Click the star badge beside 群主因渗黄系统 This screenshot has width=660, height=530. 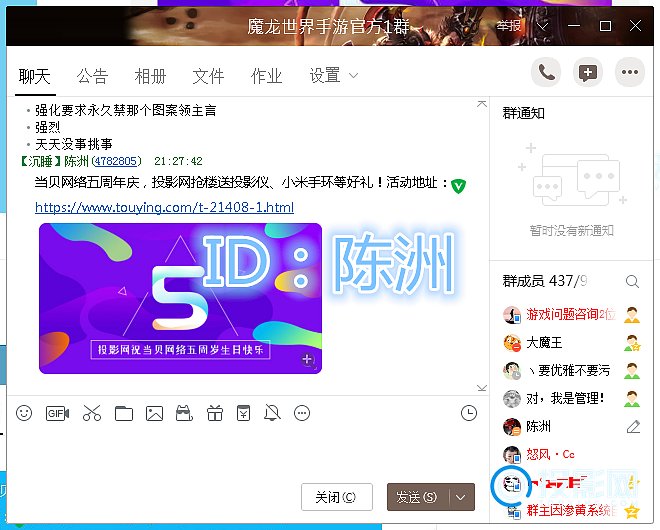pos(632,511)
